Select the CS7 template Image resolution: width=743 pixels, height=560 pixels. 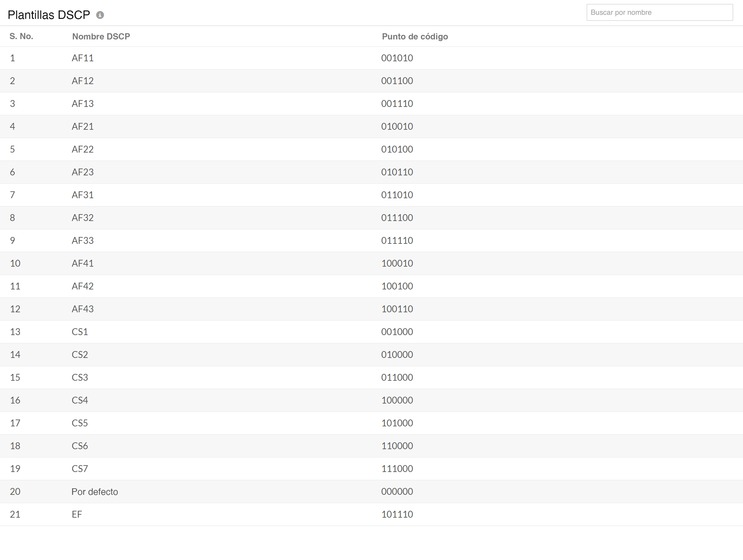pyautogui.click(x=80, y=469)
